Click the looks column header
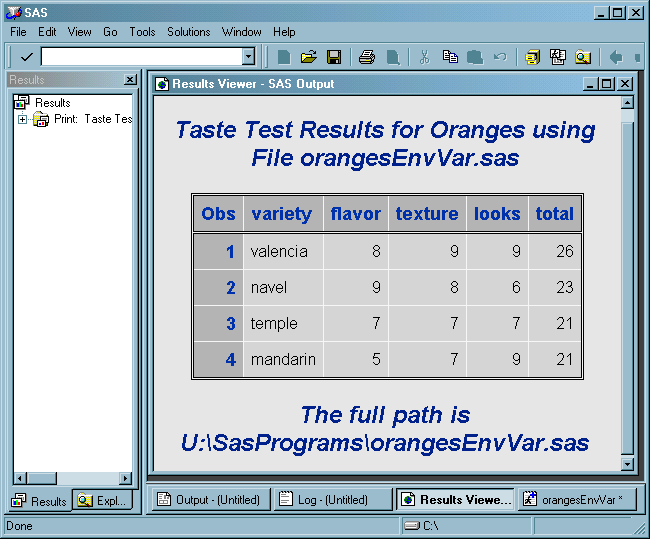 tap(497, 214)
